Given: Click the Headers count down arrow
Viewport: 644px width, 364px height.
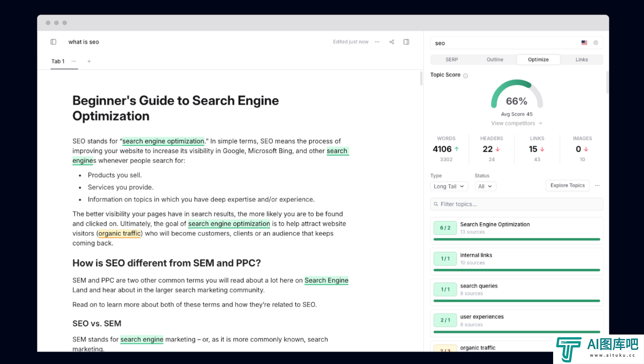Looking at the screenshot, I should (498, 149).
